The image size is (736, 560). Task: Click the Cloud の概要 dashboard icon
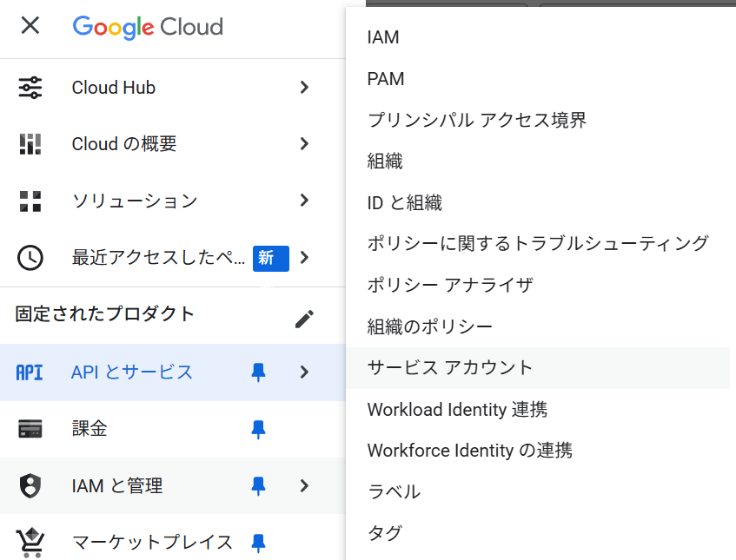[x=30, y=144]
